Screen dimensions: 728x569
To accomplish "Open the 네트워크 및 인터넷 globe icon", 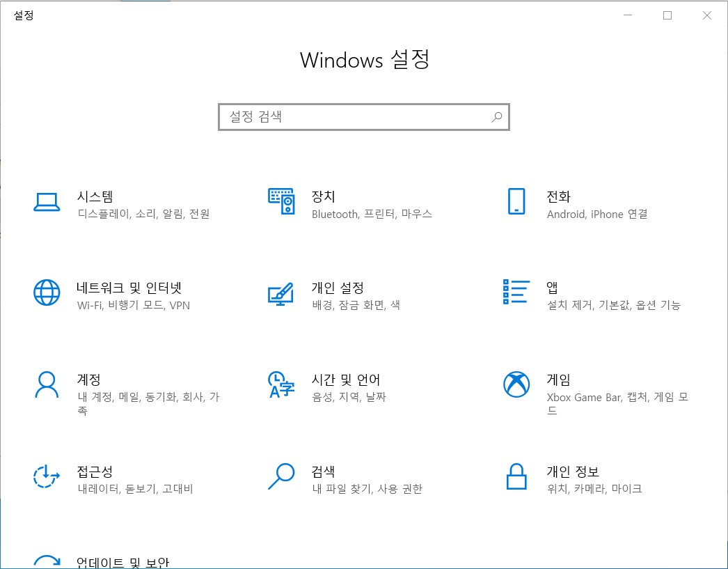I will click(x=47, y=293).
